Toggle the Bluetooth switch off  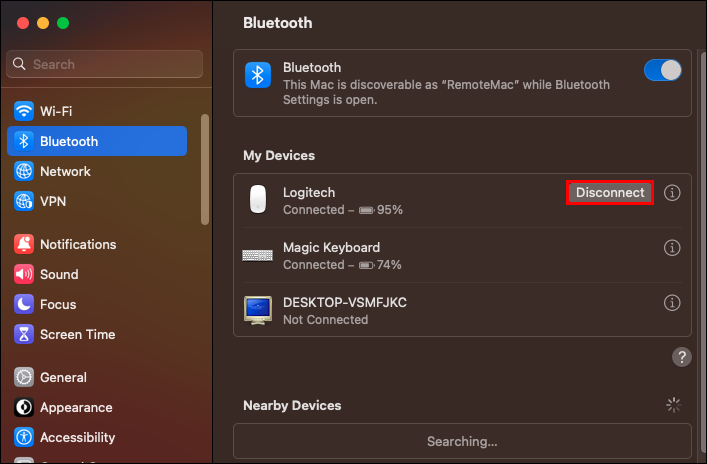click(x=663, y=71)
